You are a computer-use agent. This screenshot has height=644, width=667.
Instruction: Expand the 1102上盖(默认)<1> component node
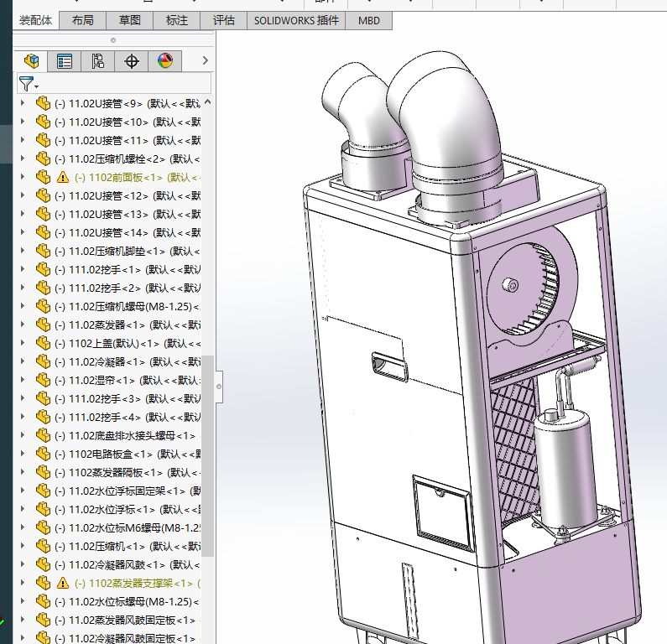click(23, 343)
